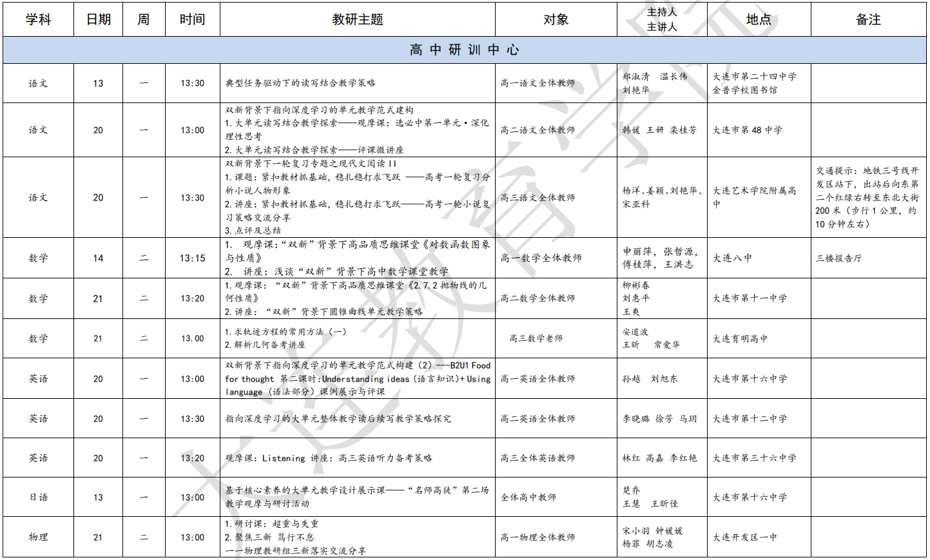Screen dimensions: 930x560
Task: Click the 学科 column header
Action: click(38, 19)
